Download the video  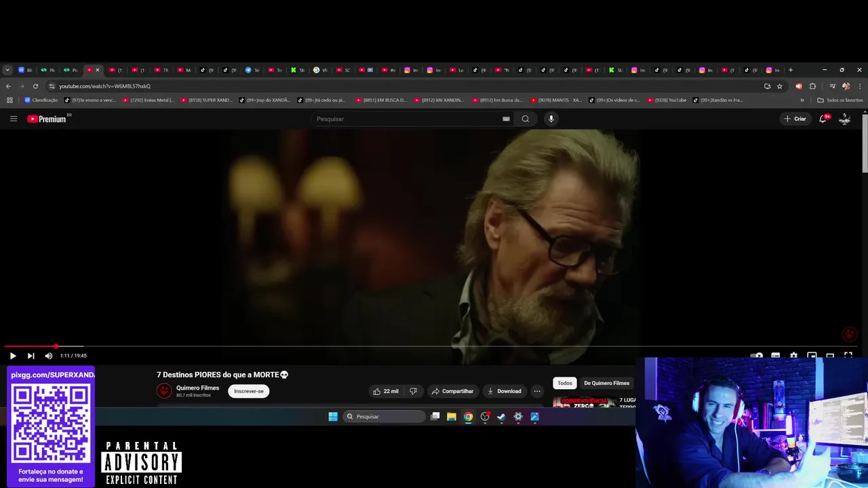(x=504, y=391)
